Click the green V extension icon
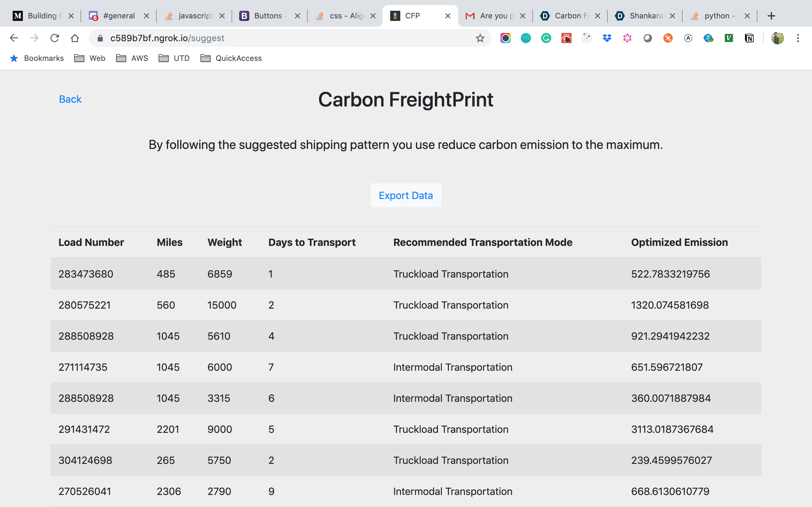The height and width of the screenshot is (507, 812). (x=729, y=38)
